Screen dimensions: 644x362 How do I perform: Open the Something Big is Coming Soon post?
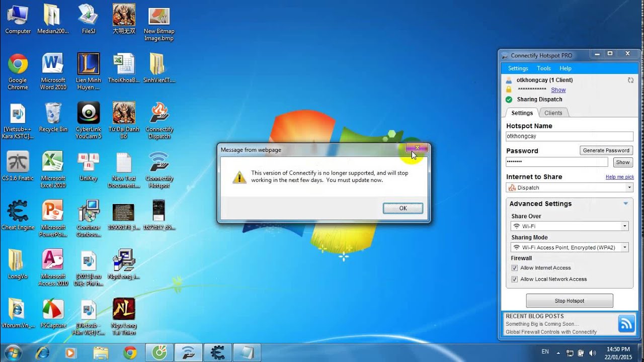pos(542,324)
